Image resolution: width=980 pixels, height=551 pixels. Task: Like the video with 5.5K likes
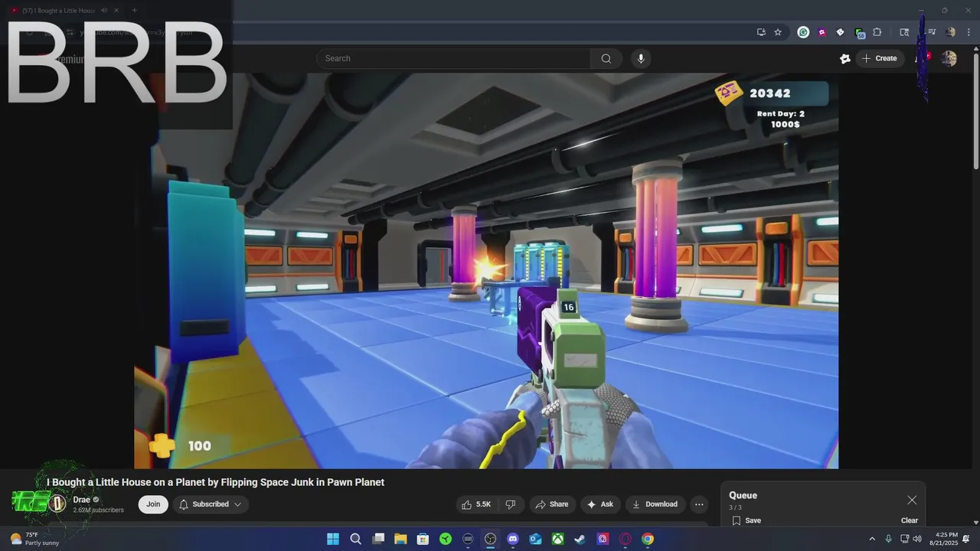[x=475, y=504]
